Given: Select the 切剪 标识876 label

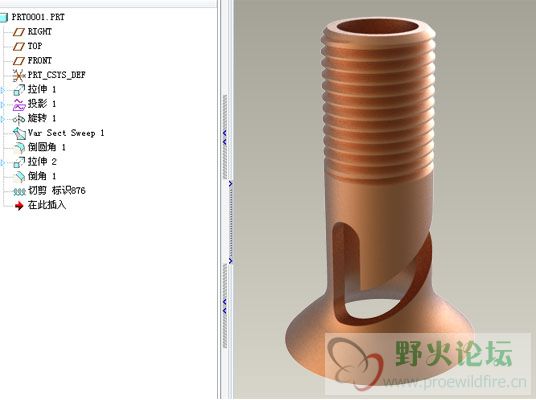Looking at the screenshot, I should (x=57, y=190).
